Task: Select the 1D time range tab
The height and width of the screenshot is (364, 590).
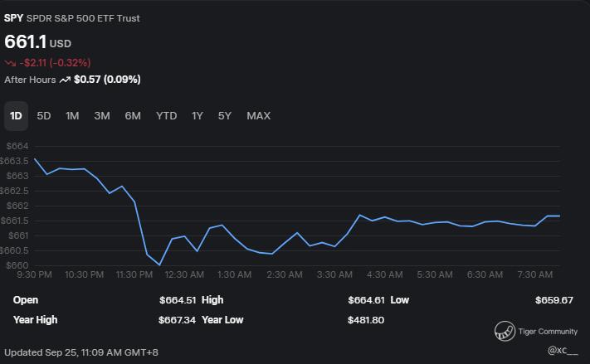Action: tap(16, 116)
